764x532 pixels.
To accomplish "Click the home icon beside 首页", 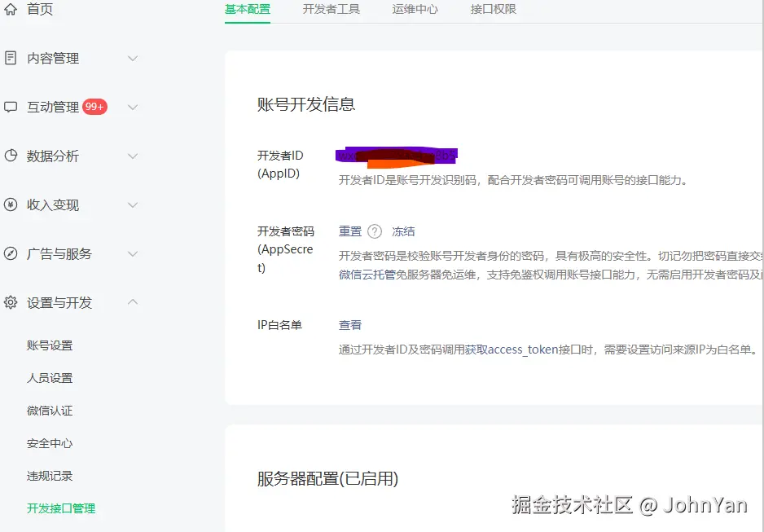I will (x=11, y=9).
